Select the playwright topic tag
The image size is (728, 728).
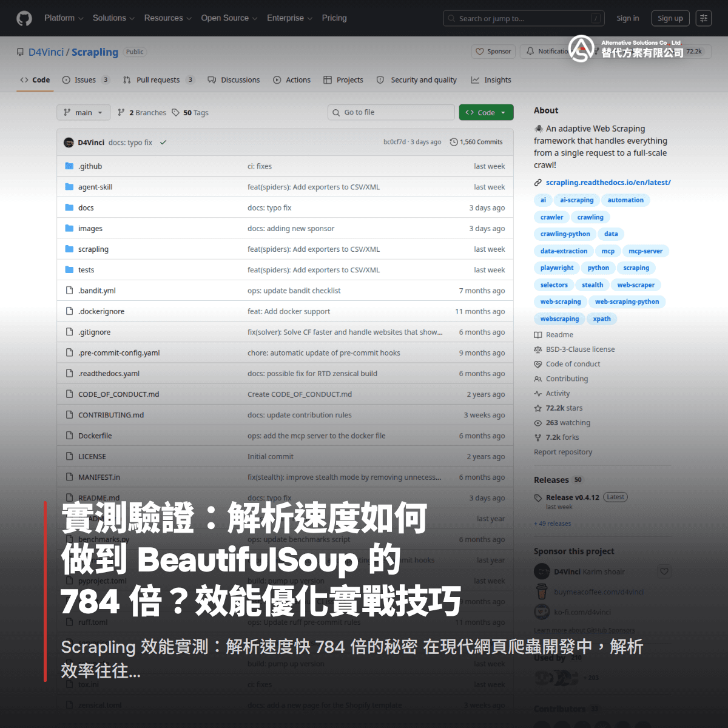click(557, 268)
